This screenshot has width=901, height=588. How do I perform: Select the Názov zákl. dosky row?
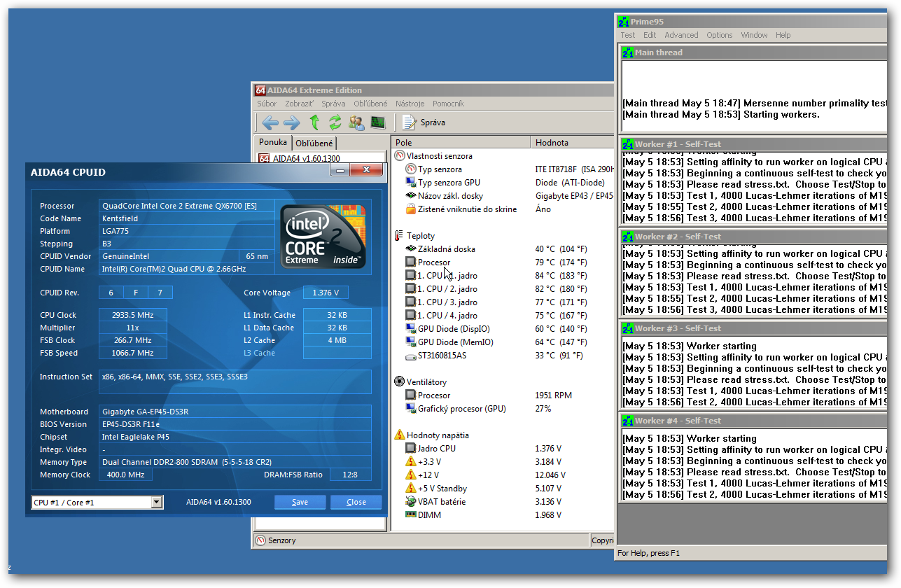tap(503, 196)
